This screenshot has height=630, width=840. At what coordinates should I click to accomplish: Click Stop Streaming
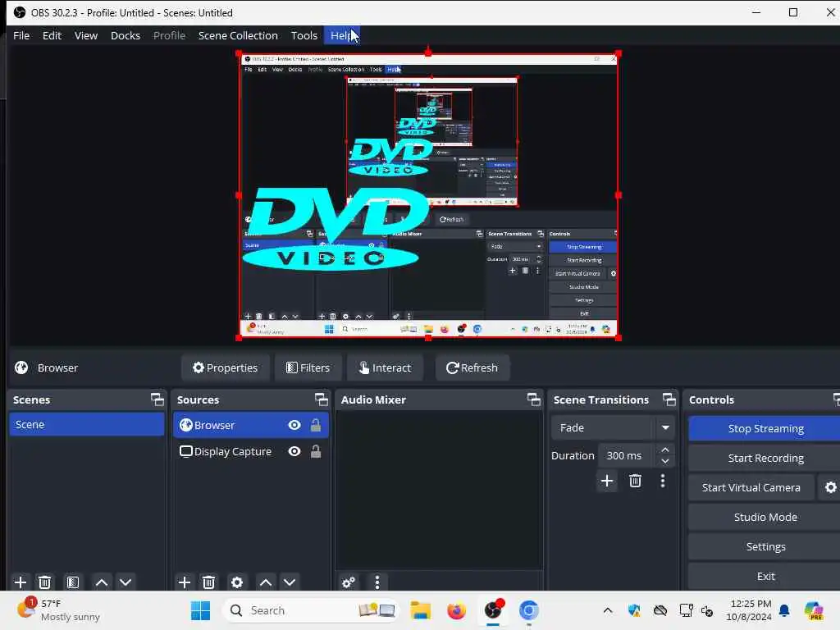tap(765, 428)
